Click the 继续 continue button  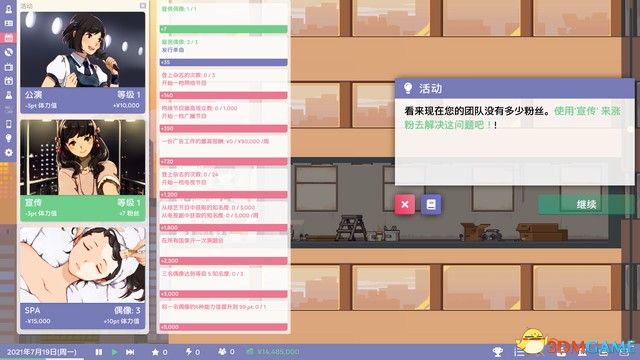586,204
